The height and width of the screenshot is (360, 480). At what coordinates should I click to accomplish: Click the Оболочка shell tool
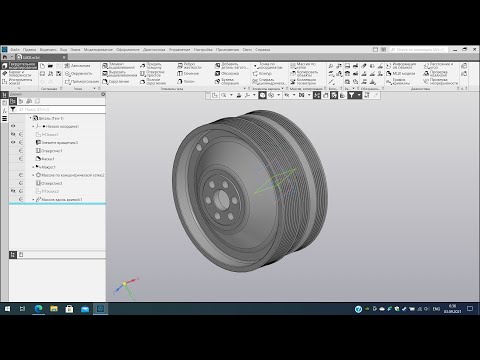227,73
